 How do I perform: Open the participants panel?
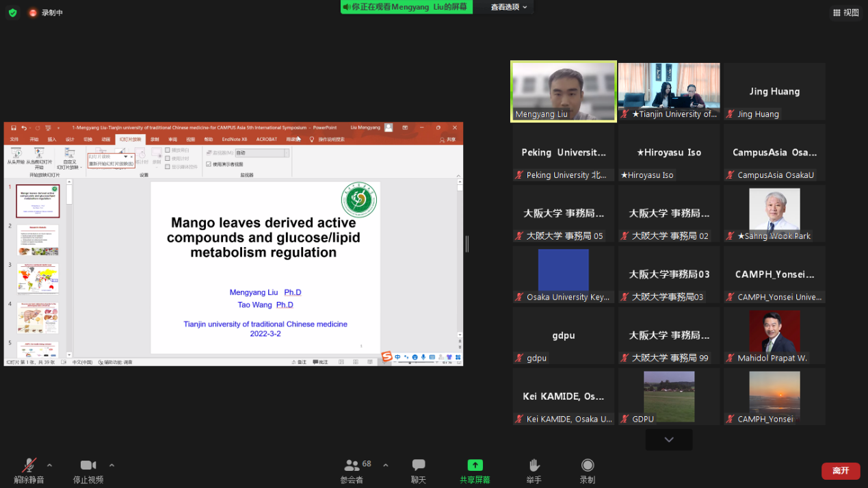(x=352, y=466)
